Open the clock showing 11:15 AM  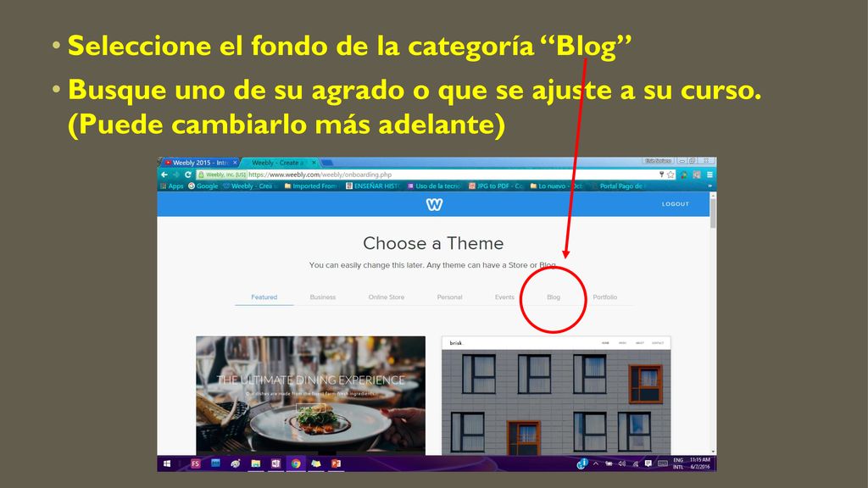coord(699,463)
